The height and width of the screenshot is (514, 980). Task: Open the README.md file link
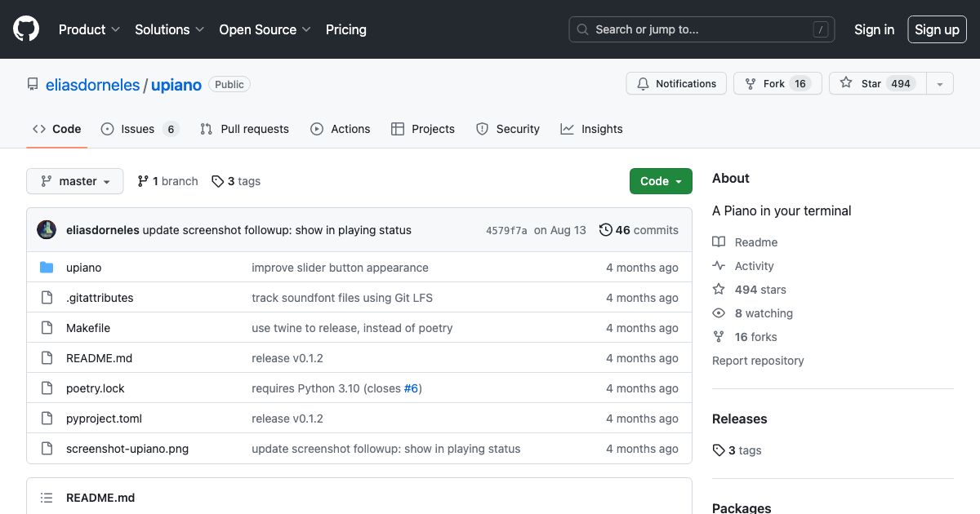point(99,357)
